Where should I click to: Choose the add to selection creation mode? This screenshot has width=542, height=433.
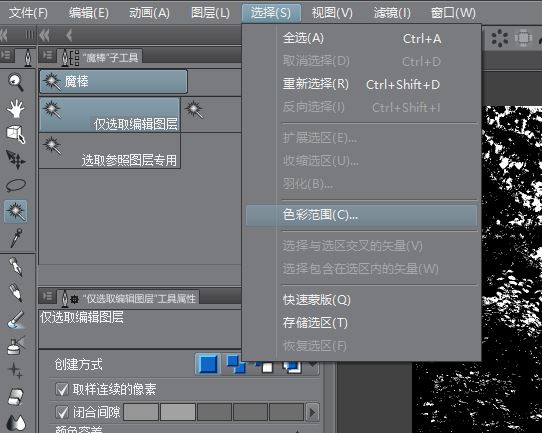236,365
